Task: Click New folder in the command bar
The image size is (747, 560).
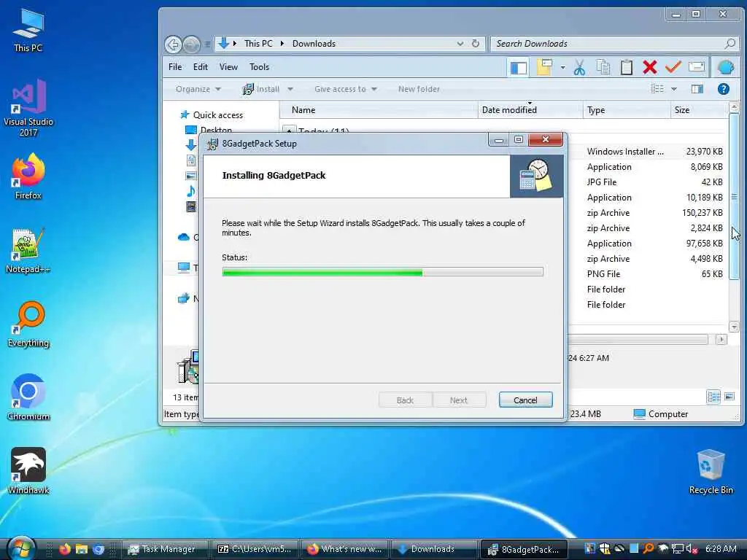Action: point(419,89)
